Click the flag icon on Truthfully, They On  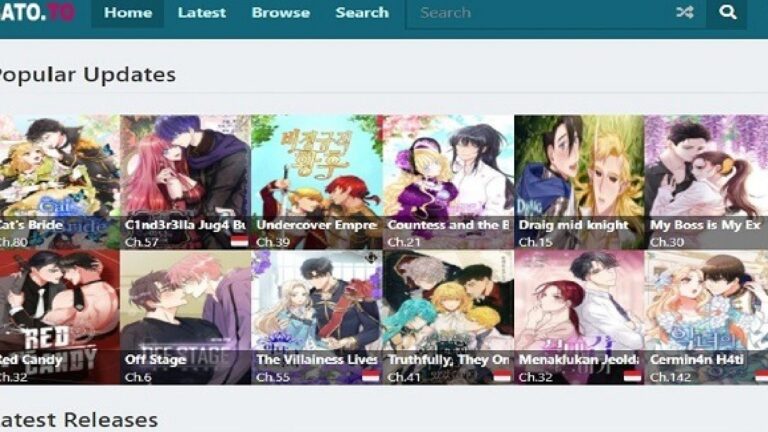502,376
